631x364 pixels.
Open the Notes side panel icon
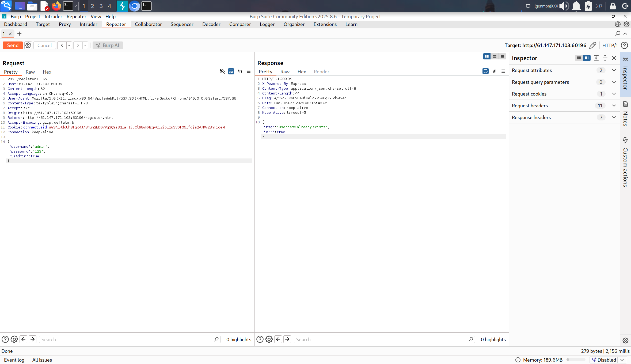625,104
